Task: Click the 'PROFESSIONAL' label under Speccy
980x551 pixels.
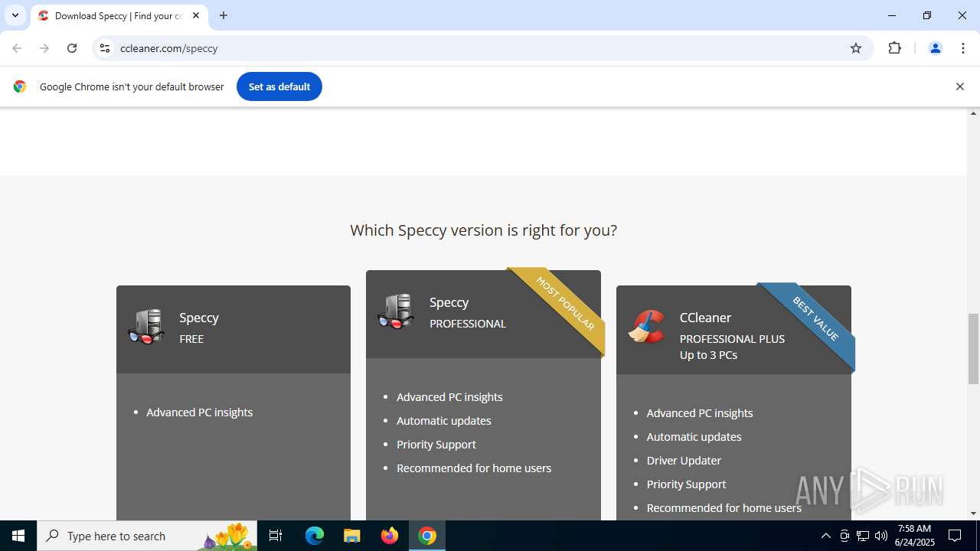Action: coord(468,324)
